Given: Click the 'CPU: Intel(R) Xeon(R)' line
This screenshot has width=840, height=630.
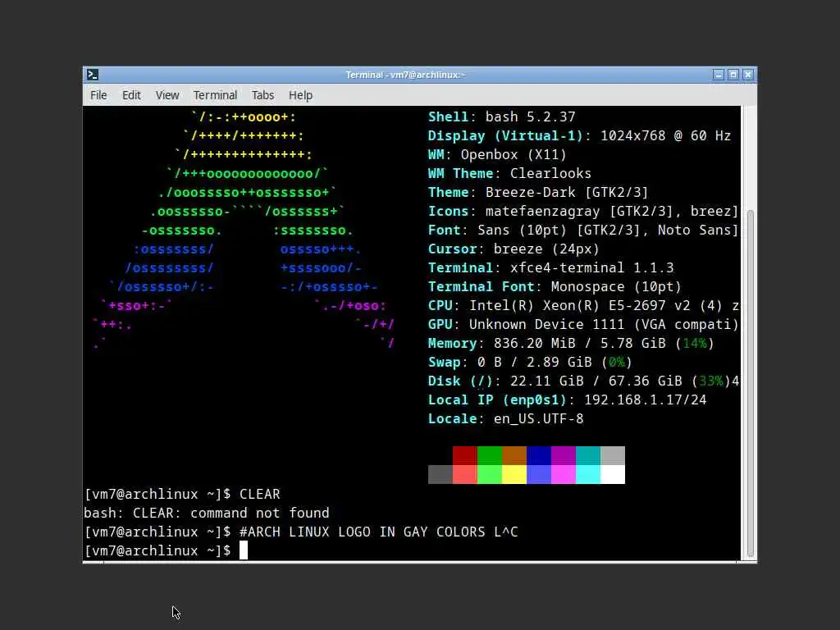Looking at the screenshot, I should click(x=583, y=305).
